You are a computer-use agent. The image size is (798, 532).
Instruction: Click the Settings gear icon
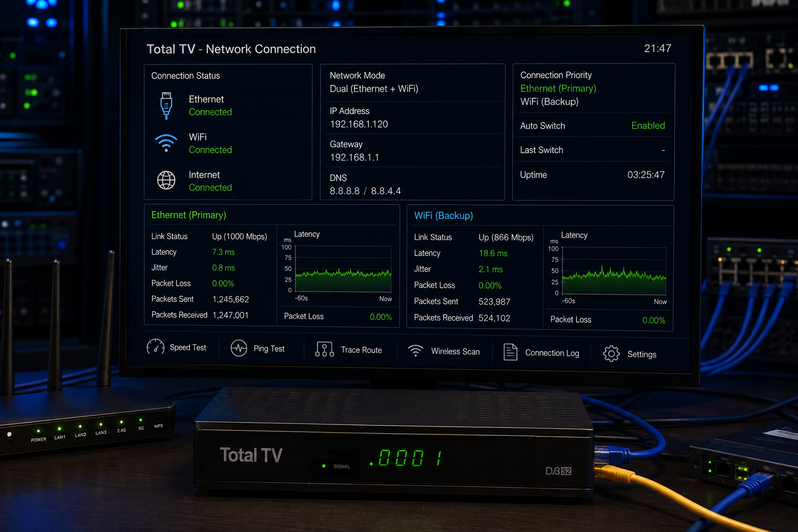click(611, 354)
